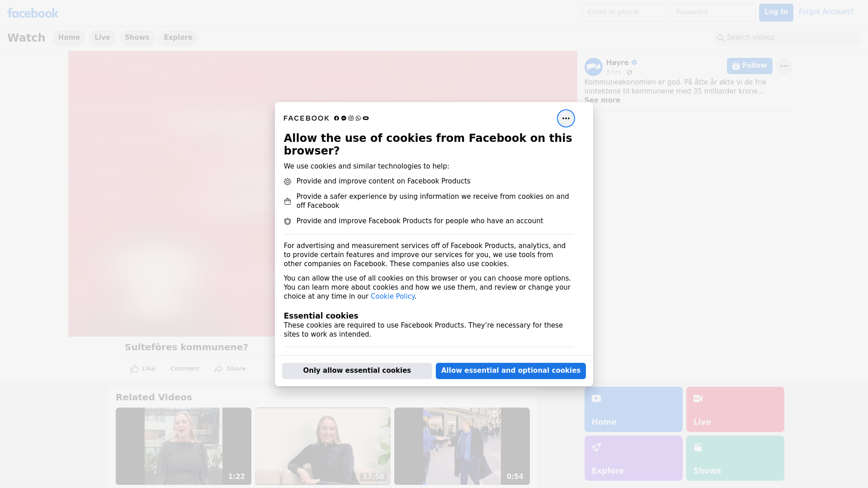Click the verified badge next to Høyre

634,63
